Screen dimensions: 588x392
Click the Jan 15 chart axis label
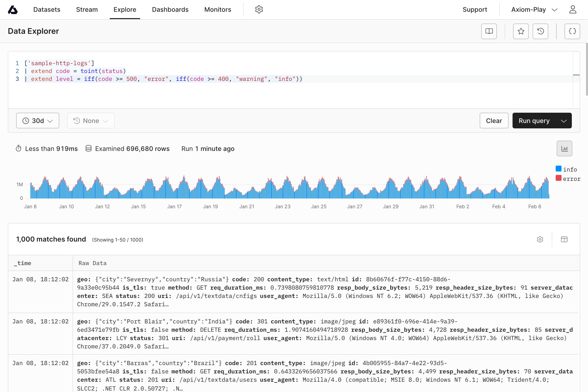click(138, 207)
